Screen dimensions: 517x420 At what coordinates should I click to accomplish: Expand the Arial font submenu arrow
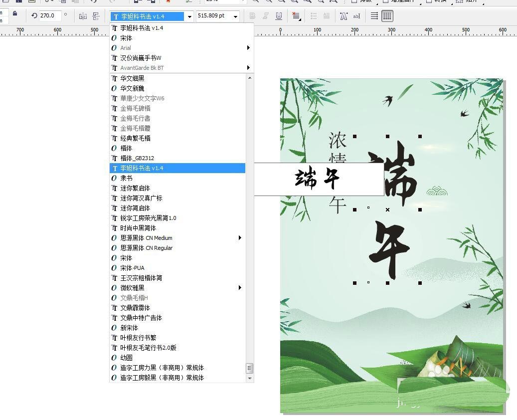[x=248, y=48]
